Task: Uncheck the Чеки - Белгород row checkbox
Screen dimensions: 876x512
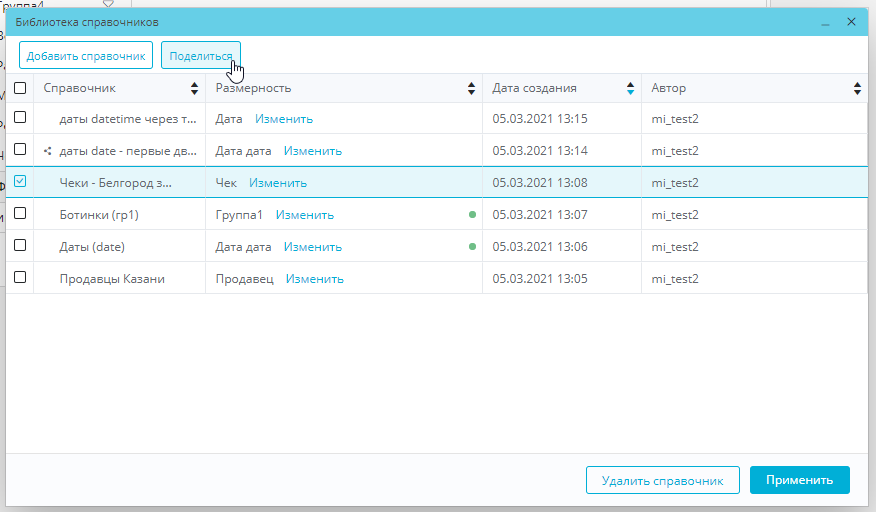Action: point(20,182)
